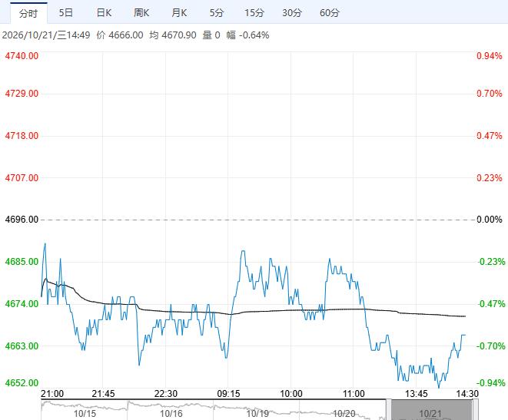Viewport: 508px width, 420px height.
Task: Click the 0.23% red percent label
Action: click(x=490, y=177)
